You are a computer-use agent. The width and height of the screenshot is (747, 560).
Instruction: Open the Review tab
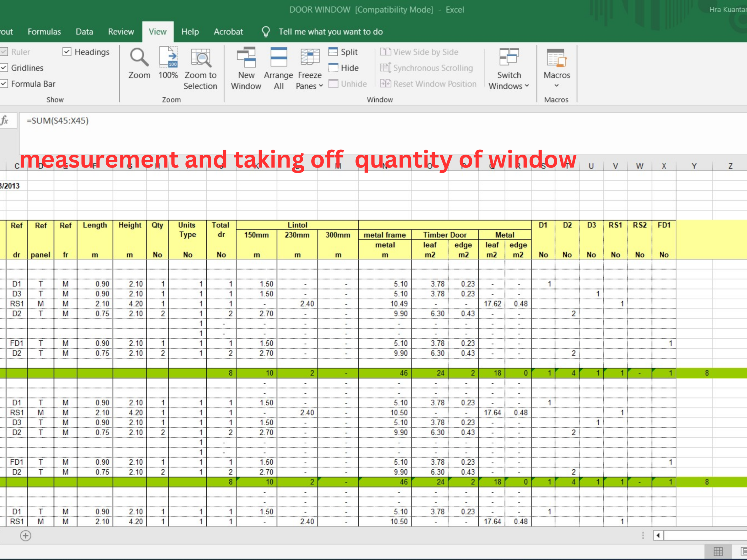pos(121,32)
